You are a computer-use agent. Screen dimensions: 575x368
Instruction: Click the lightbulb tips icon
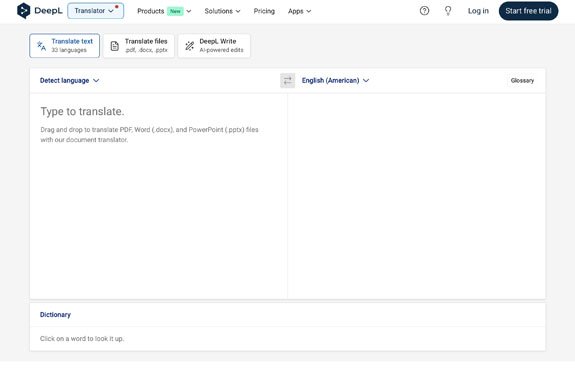point(448,11)
